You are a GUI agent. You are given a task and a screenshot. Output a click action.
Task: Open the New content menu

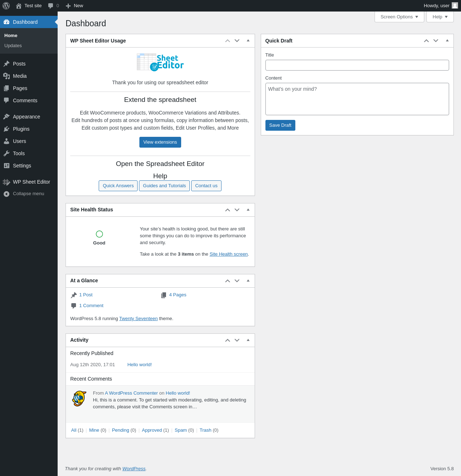tap(75, 6)
